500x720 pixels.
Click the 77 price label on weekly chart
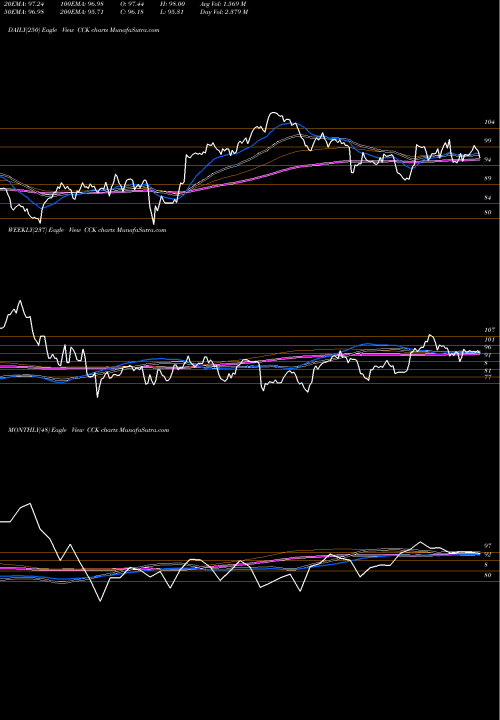(488, 377)
